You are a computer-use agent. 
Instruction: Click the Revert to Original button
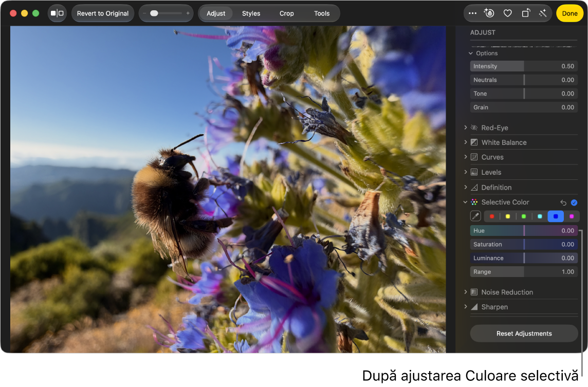(x=103, y=13)
